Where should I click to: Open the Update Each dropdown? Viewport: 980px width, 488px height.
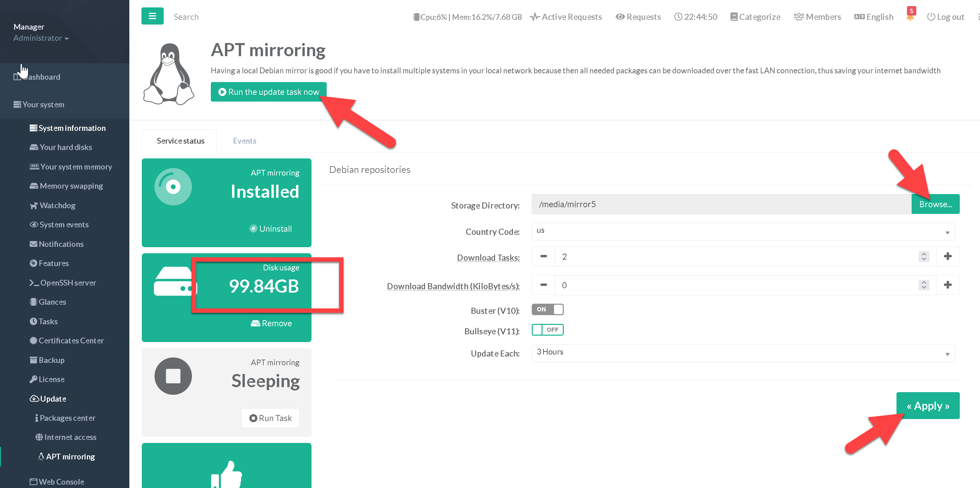tap(743, 353)
